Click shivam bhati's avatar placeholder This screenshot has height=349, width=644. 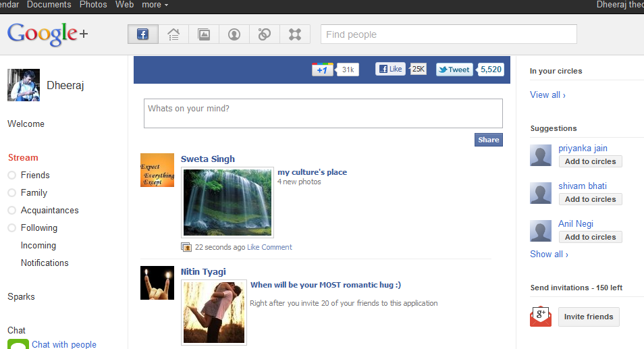click(541, 193)
